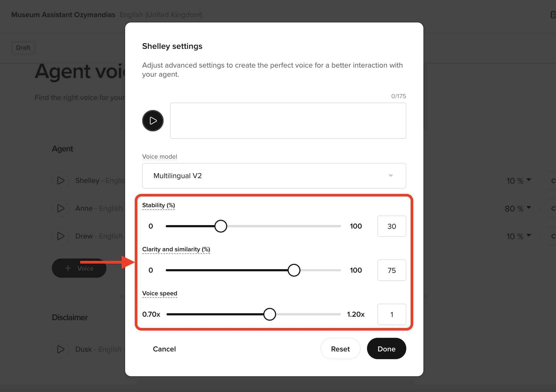Click the Voice speed slider handle

270,314
